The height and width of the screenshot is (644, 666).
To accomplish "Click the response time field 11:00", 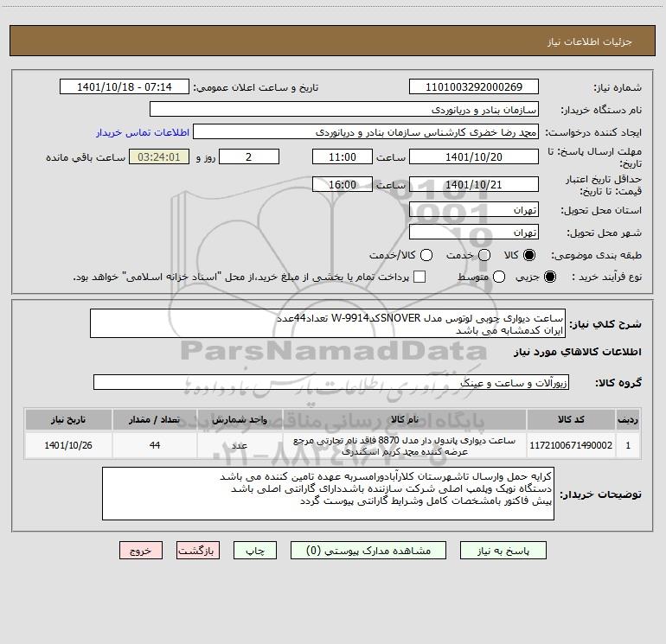I will click(x=343, y=156).
